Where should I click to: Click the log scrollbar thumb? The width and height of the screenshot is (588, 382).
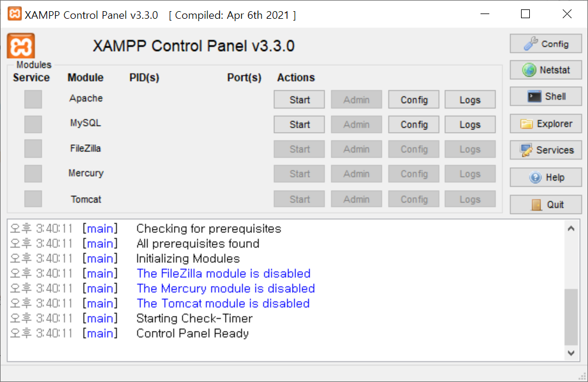point(571,317)
